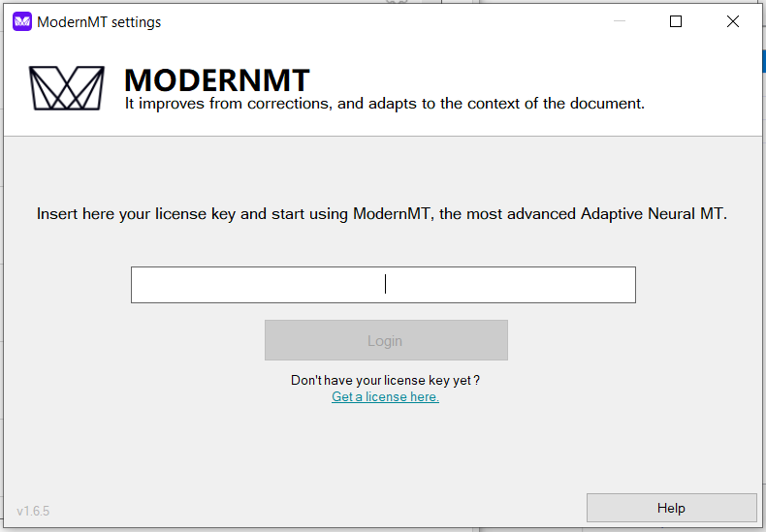Open Help from the bottom button

pos(671,508)
